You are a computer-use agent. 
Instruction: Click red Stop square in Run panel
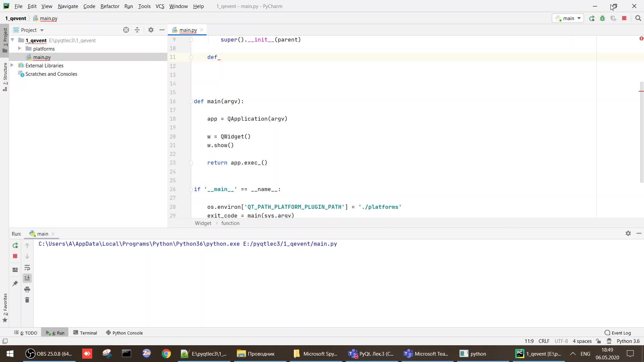point(15,256)
